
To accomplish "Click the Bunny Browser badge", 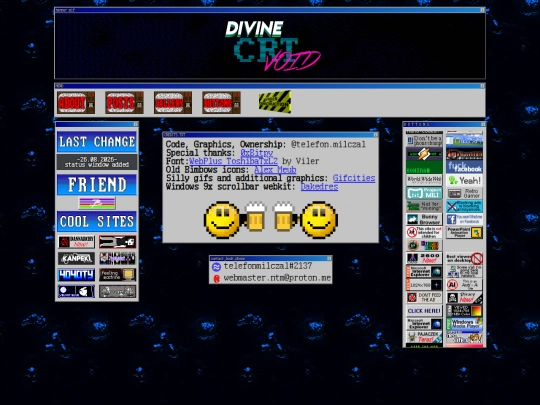I will point(424,219).
